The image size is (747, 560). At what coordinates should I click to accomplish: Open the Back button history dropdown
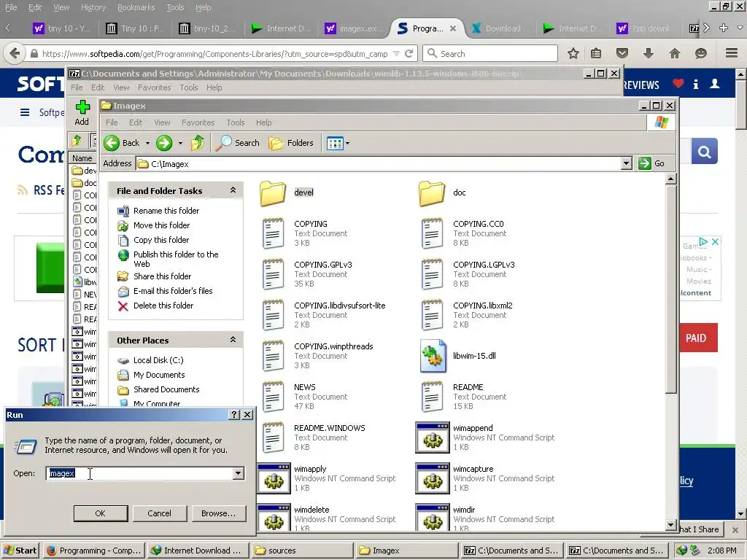pos(147,143)
